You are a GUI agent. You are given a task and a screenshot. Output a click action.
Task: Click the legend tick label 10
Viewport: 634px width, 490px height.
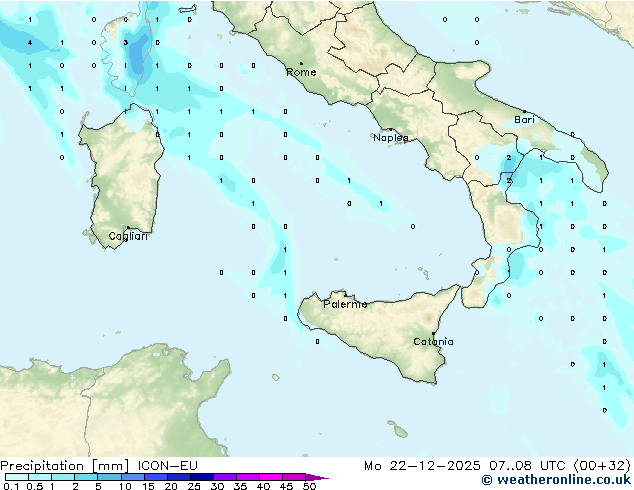125,486
